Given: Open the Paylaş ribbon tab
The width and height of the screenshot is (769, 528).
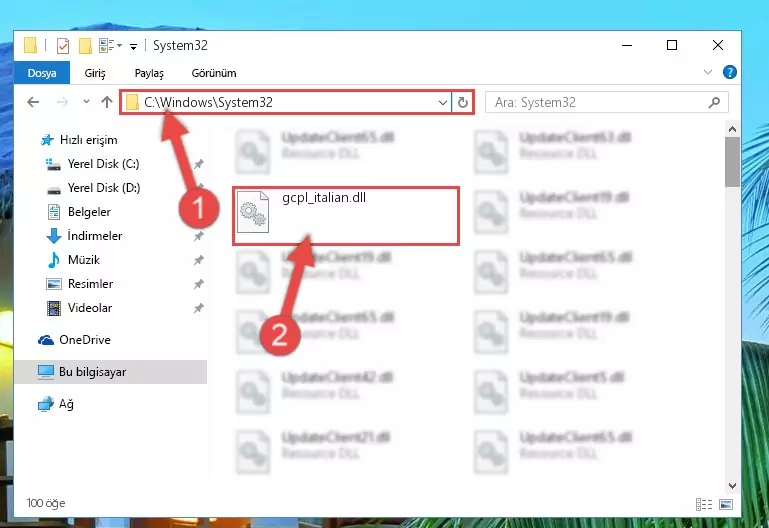Looking at the screenshot, I should click(149, 73).
